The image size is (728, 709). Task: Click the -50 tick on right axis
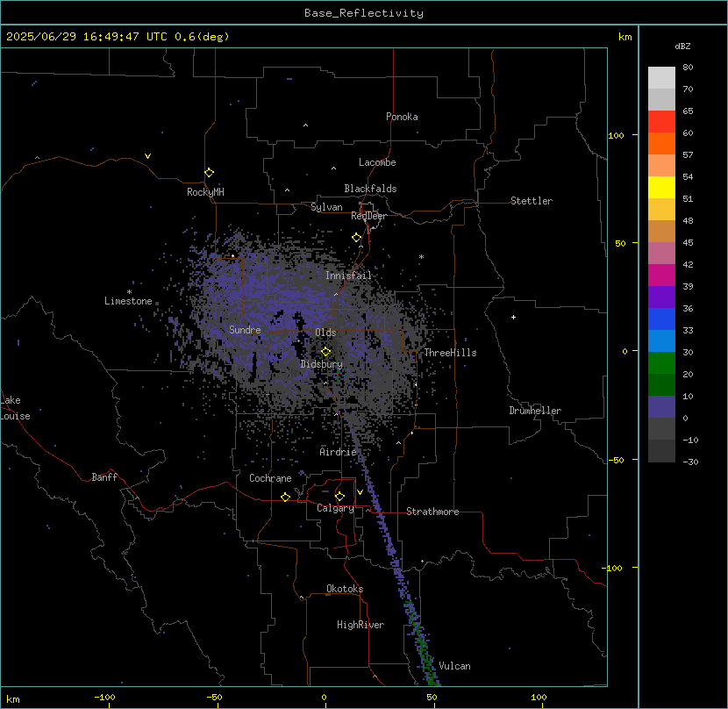[x=616, y=460]
